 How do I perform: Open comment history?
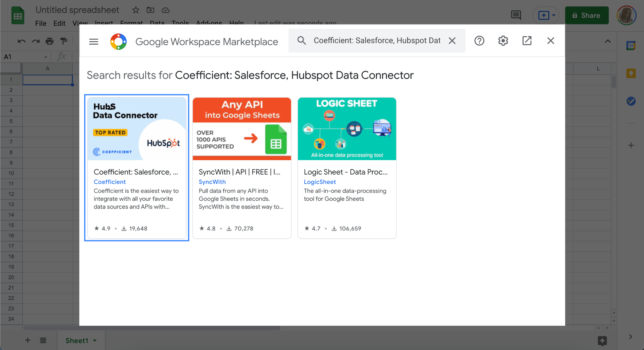516,15
